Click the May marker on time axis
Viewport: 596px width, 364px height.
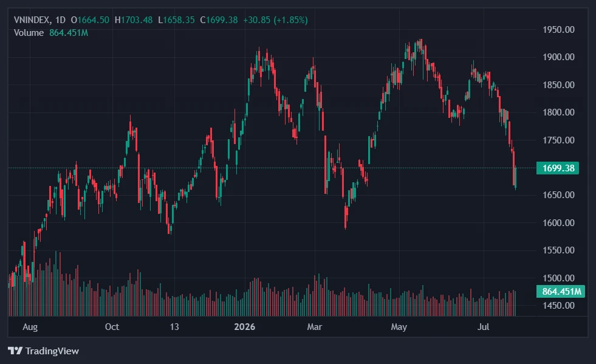click(x=399, y=327)
